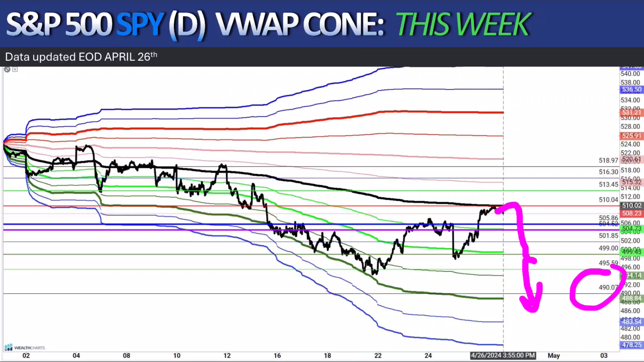Select the 526.91 red price tag
Screen dimensions: 644x362
click(631, 135)
